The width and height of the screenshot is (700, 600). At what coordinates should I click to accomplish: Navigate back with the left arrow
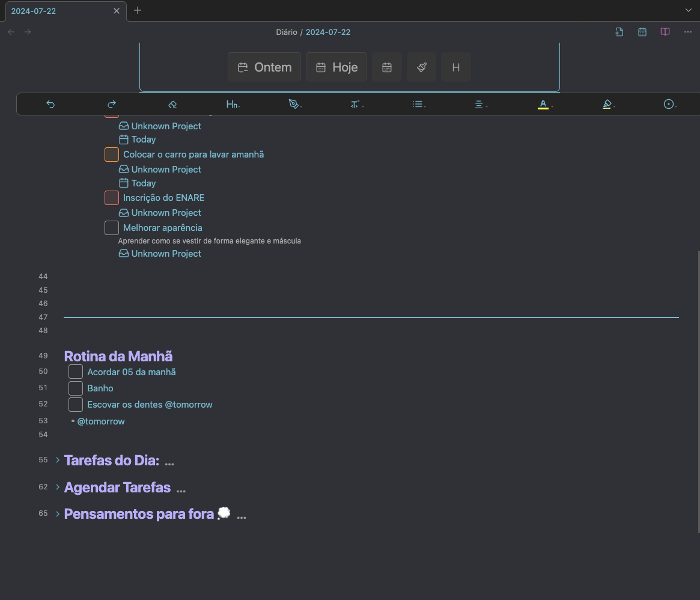coord(11,32)
